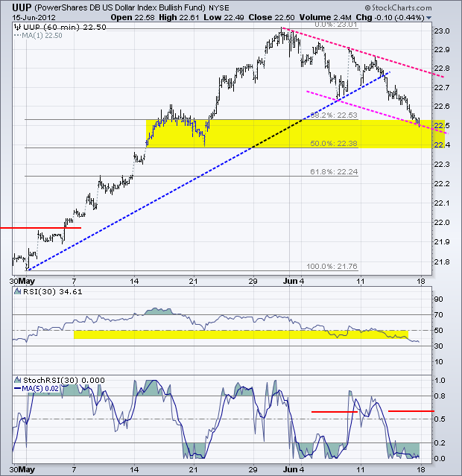Click the 38.2%: 22.53 Fibonacci label
This screenshot has width=462, height=476.
click(334, 115)
